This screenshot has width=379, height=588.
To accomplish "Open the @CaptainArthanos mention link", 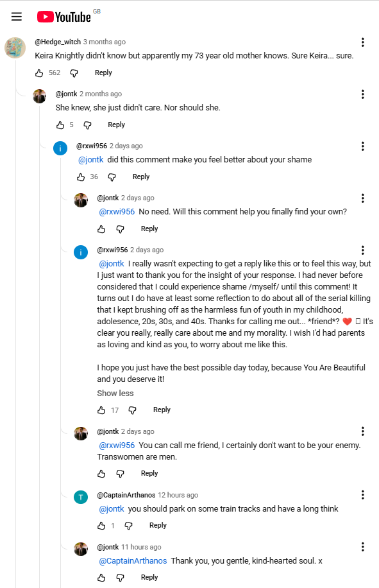I will [133, 560].
